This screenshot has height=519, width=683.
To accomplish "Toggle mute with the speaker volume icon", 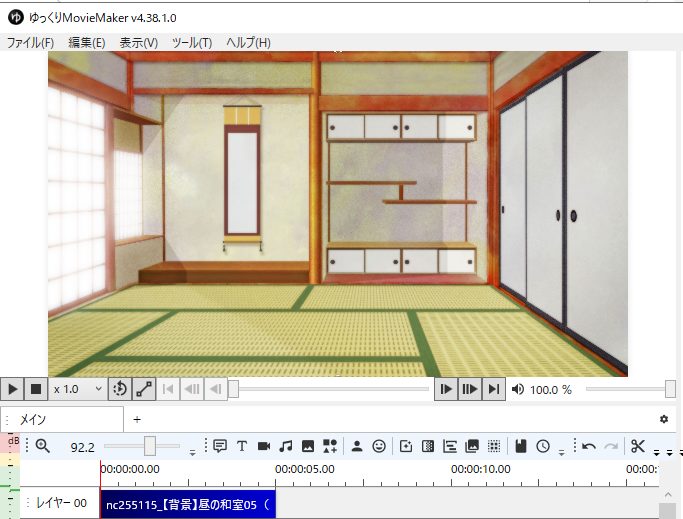I will pyautogui.click(x=518, y=389).
